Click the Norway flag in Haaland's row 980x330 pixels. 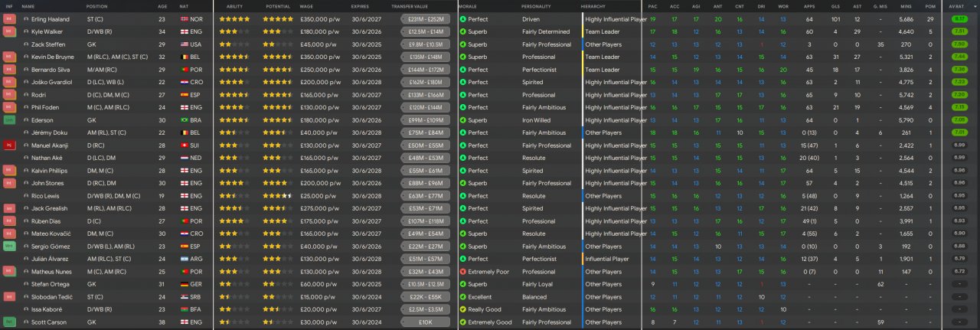coord(184,19)
